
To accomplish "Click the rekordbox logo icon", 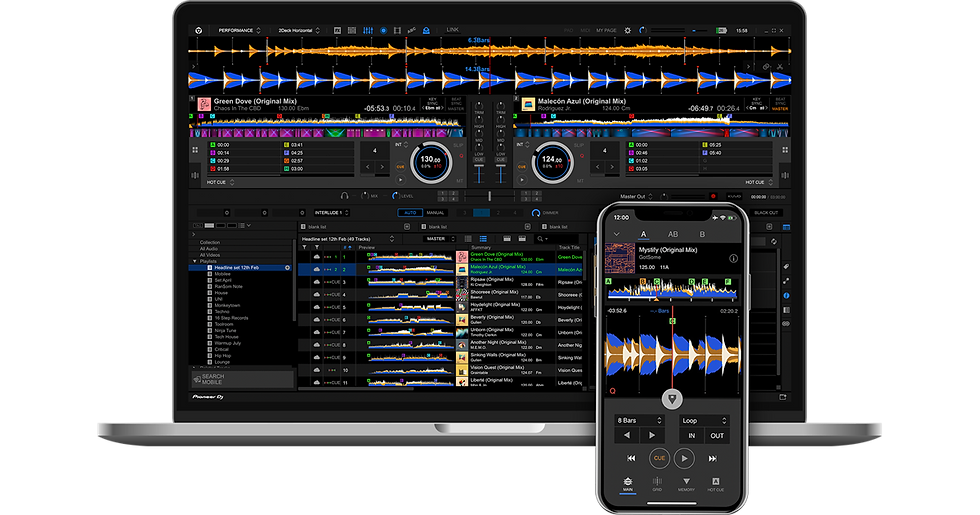I will click(x=199, y=30).
